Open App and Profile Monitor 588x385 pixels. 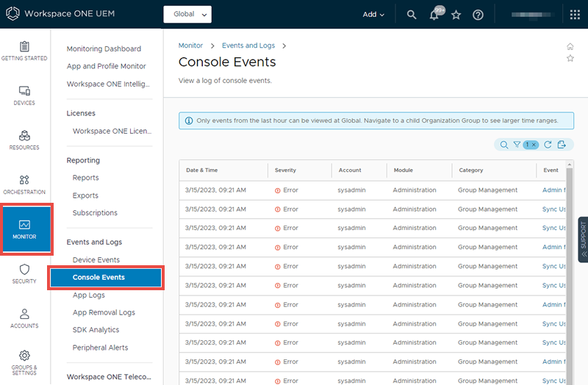(106, 66)
